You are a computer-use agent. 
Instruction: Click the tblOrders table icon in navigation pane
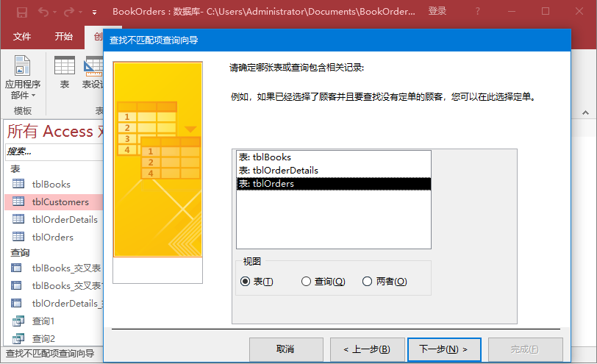point(18,237)
